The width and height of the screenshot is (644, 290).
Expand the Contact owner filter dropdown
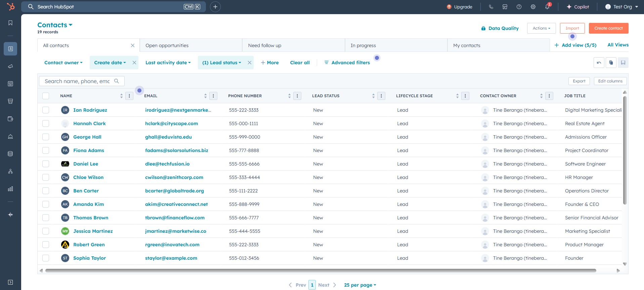click(63, 63)
